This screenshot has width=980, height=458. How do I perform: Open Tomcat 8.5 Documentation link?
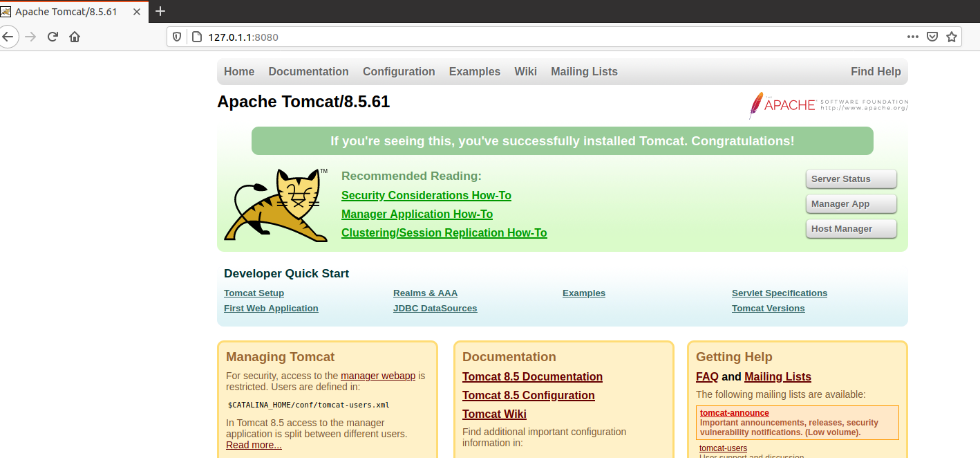[x=532, y=376]
